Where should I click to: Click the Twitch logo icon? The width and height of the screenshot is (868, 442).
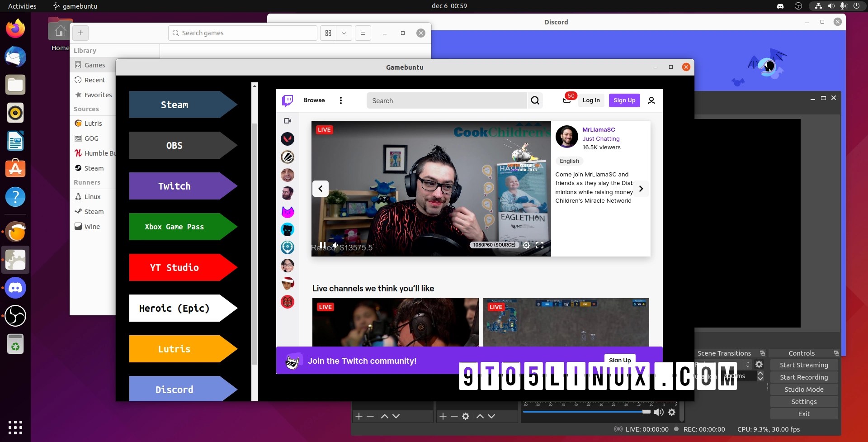click(x=288, y=100)
